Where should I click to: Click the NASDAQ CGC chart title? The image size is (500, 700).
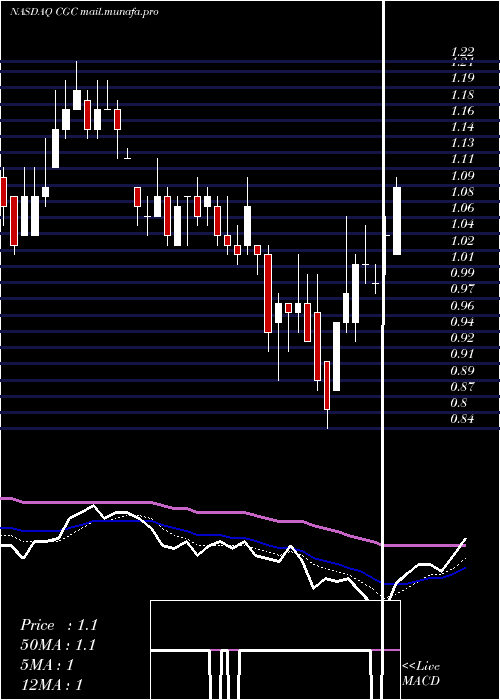pos(84,12)
